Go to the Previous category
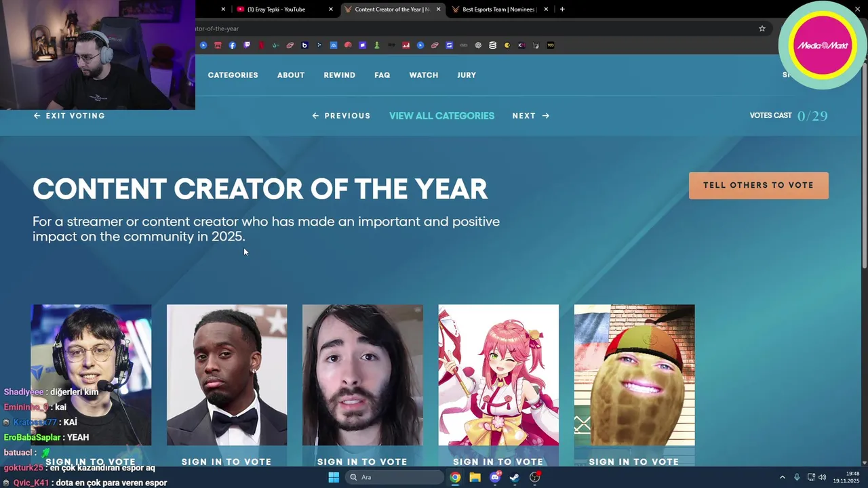868x488 pixels. pos(341,116)
